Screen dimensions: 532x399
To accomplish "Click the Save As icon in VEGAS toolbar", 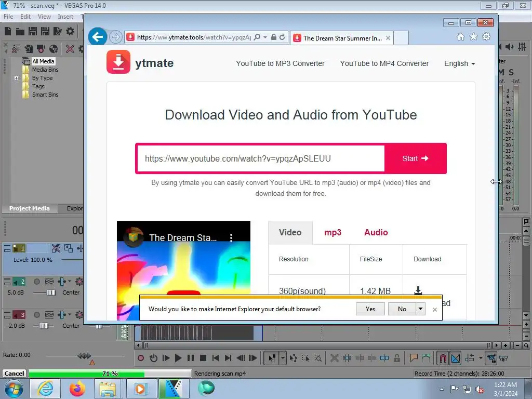I will coord(45,31).
